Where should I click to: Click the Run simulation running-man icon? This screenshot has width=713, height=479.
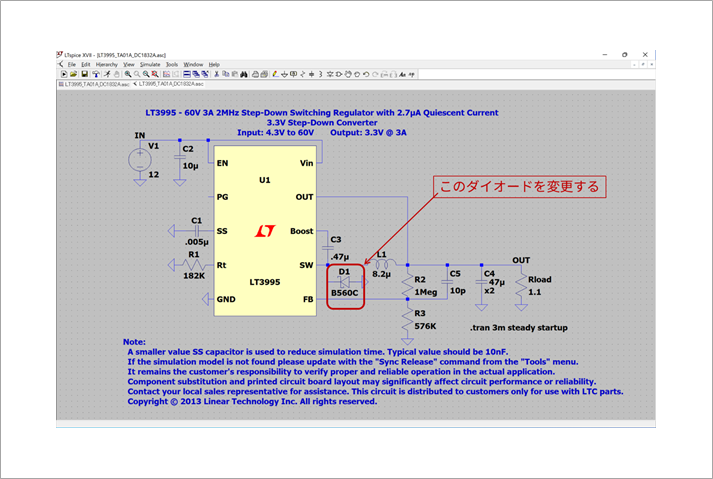pos(107,74)
